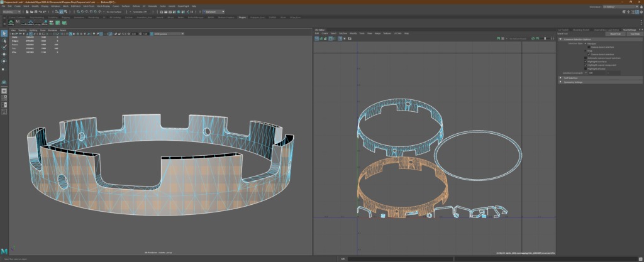Toggle Highlight nearest component checkbox

pos(587,65)
